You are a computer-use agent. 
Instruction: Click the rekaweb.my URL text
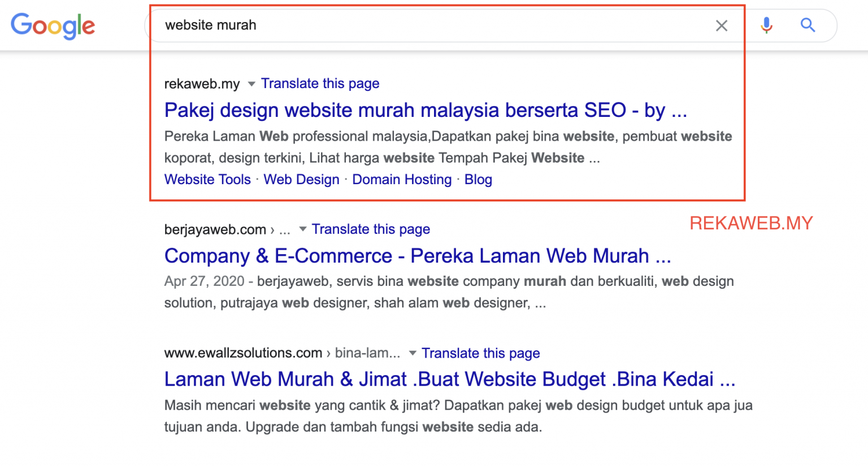(x=202, y=84)
